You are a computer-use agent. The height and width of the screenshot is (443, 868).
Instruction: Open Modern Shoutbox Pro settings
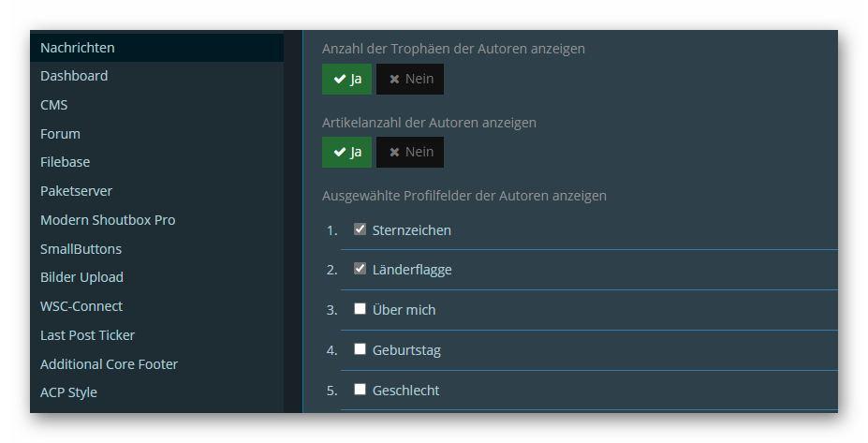(x=108, y=220)
